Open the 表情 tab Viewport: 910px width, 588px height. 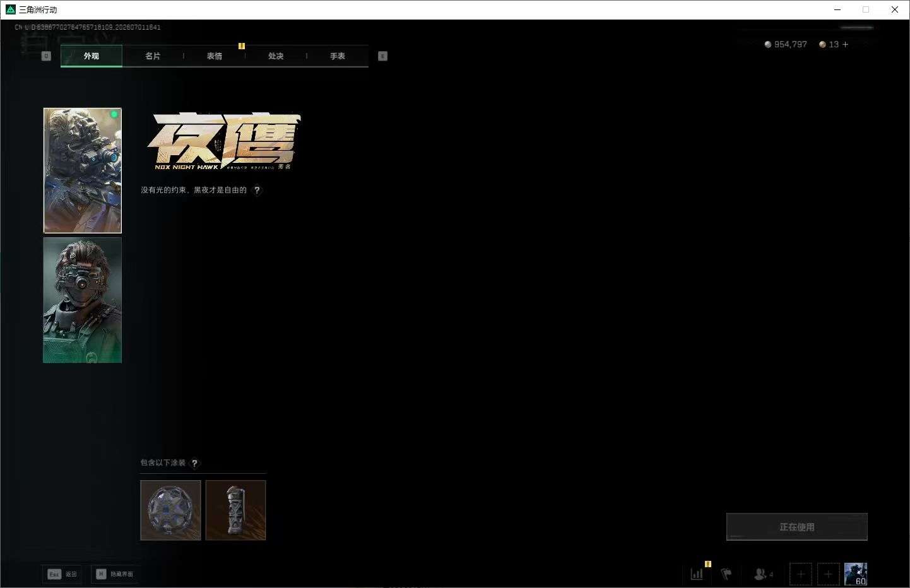215,56
